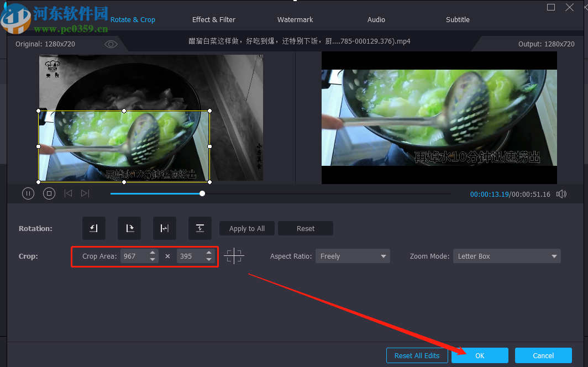Apply a vertical flip to the video

[200, 228]
